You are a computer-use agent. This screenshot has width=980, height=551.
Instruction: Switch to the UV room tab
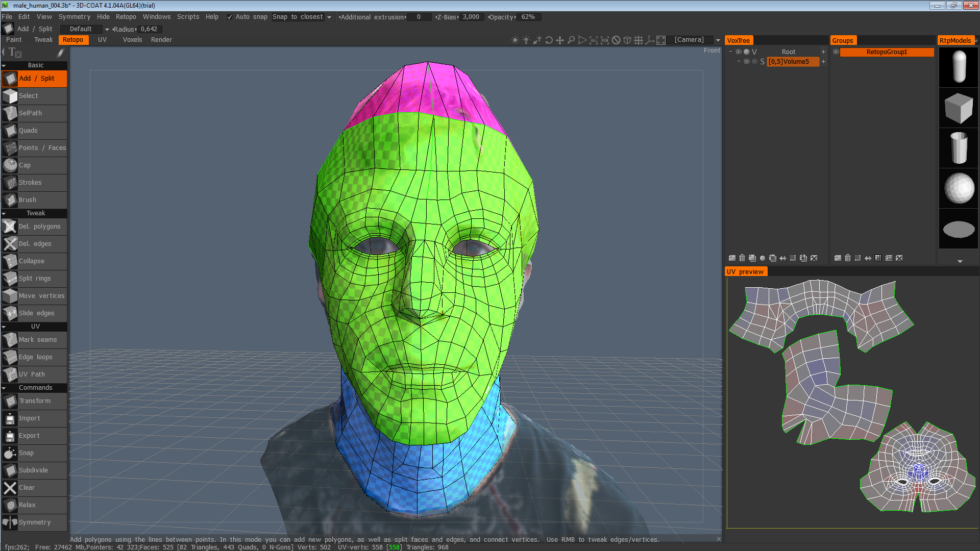102,39
